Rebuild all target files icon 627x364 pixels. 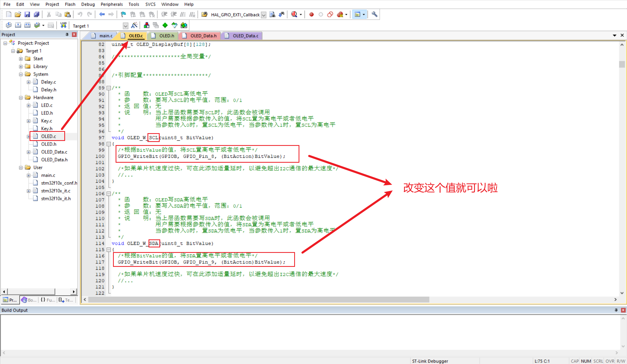[27, 25]
